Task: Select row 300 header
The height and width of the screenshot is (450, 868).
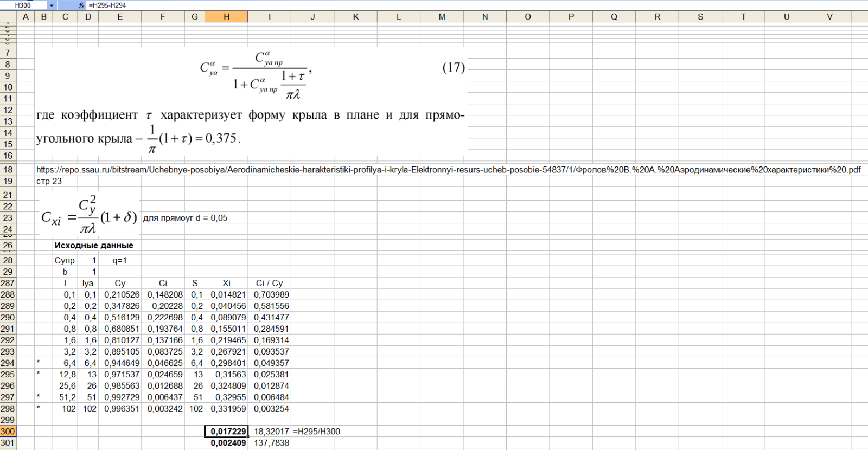Action: click(x=8, y=432)
